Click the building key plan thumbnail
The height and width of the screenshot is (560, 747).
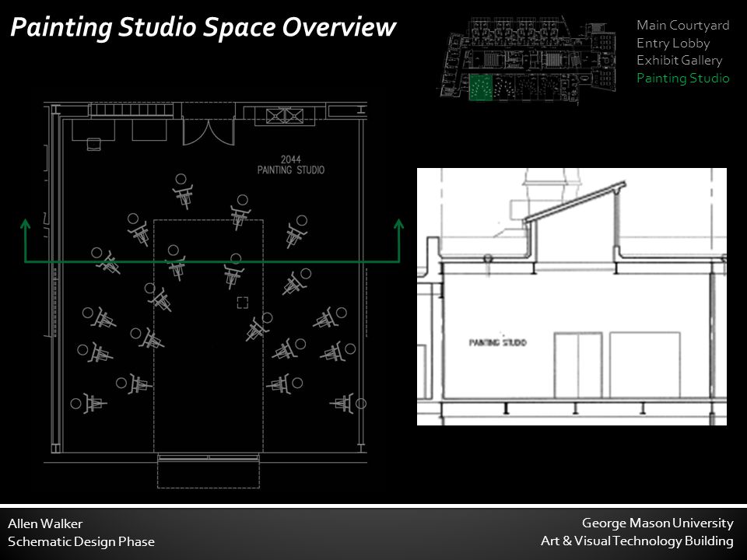pos(528,60)
